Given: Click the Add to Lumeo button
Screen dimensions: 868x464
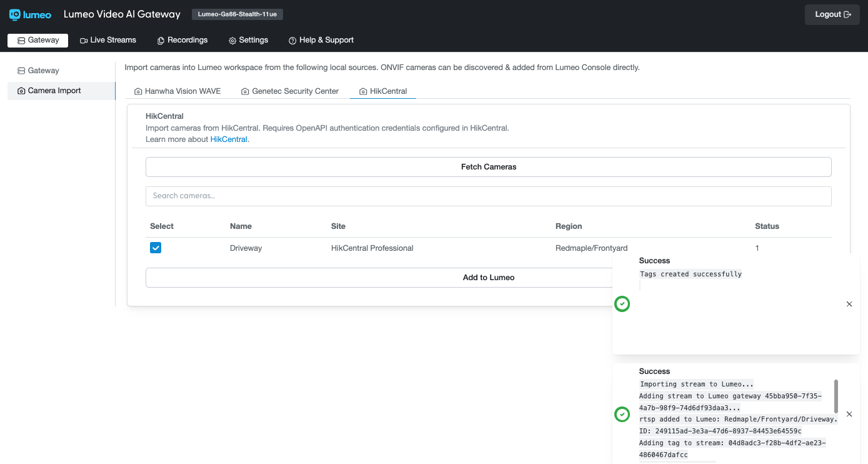Looking at the screenshot, I should 489,278.
